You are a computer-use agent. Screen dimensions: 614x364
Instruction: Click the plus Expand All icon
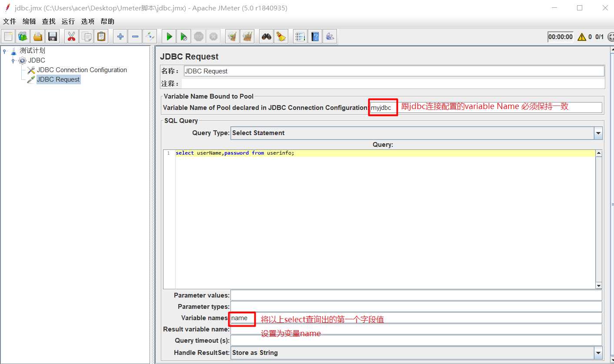120,37
